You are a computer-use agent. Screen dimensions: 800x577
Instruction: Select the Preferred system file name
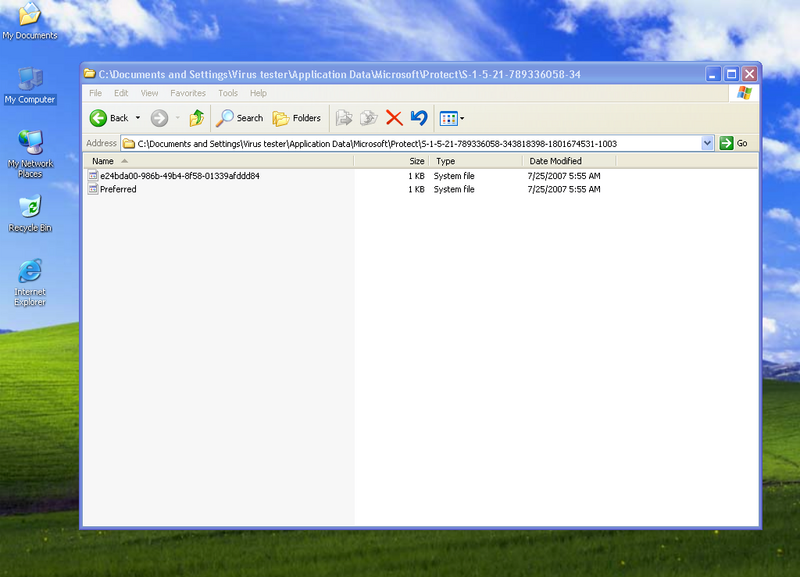[x=118, y=189]
